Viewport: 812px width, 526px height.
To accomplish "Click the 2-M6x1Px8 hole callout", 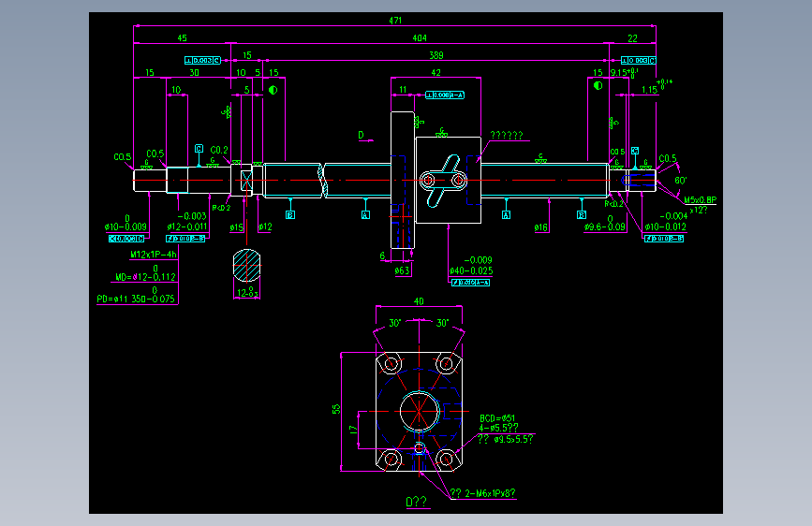I will click(482, 493).
